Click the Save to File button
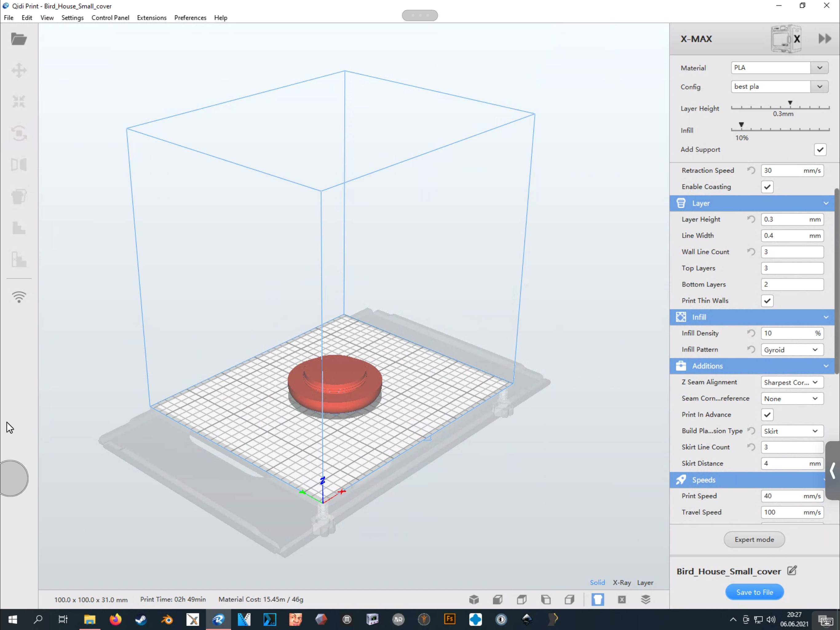This screenshot has width=840, height=630. click(755, 592)
